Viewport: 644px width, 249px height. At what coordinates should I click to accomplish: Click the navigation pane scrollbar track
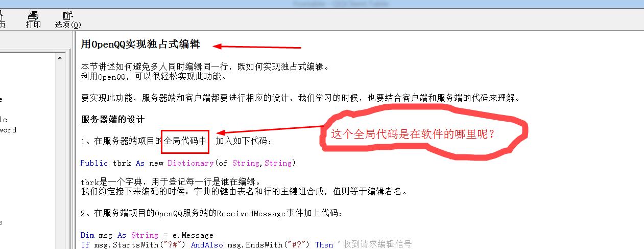pos(61,153)
